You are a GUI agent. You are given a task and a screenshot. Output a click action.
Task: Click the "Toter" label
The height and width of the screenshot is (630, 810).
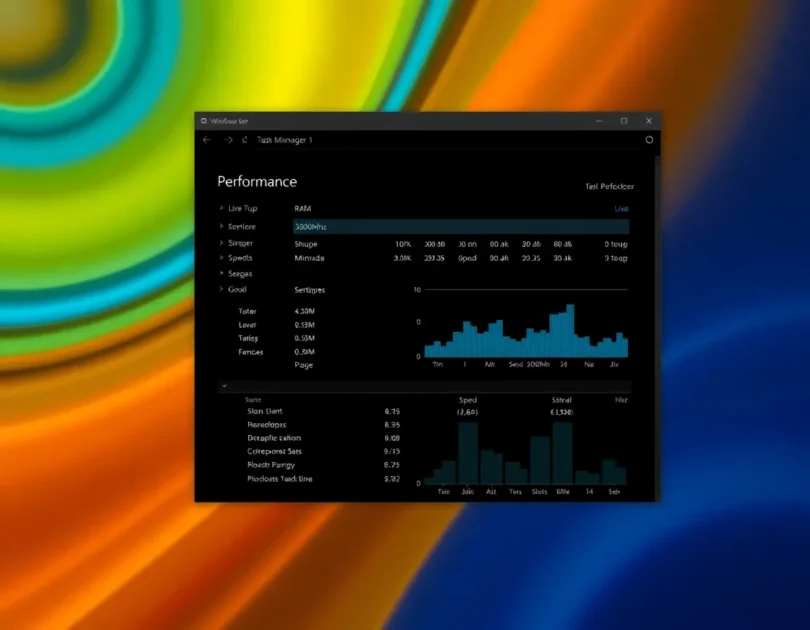tap(247, 311)
